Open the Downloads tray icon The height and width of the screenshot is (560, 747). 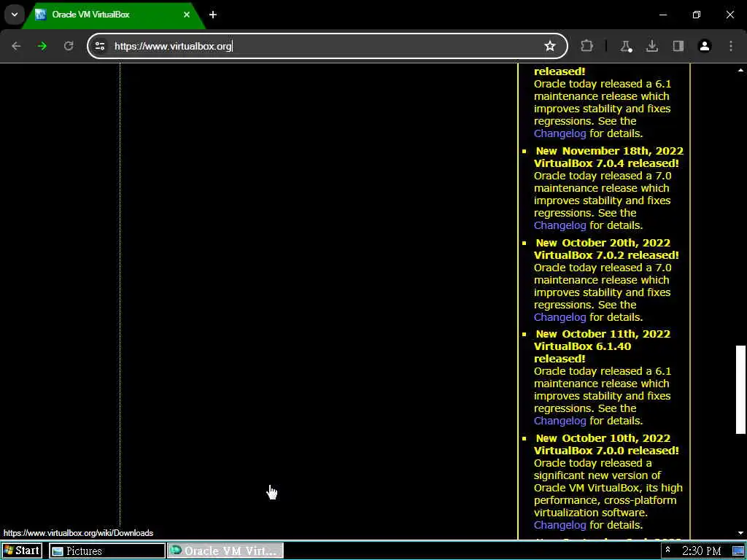[651, 46]
